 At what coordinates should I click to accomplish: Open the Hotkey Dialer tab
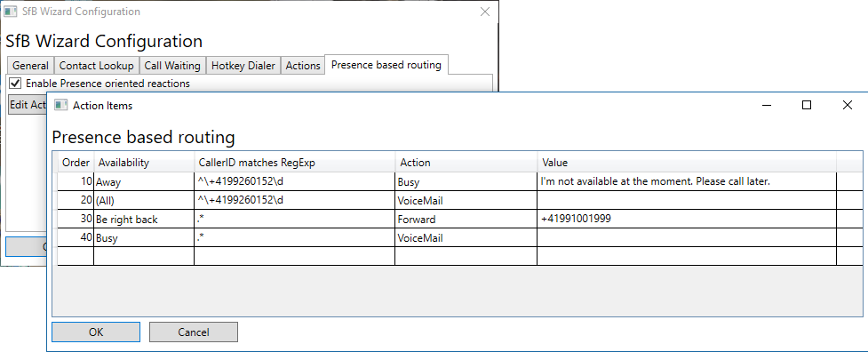tap(243, 65)
